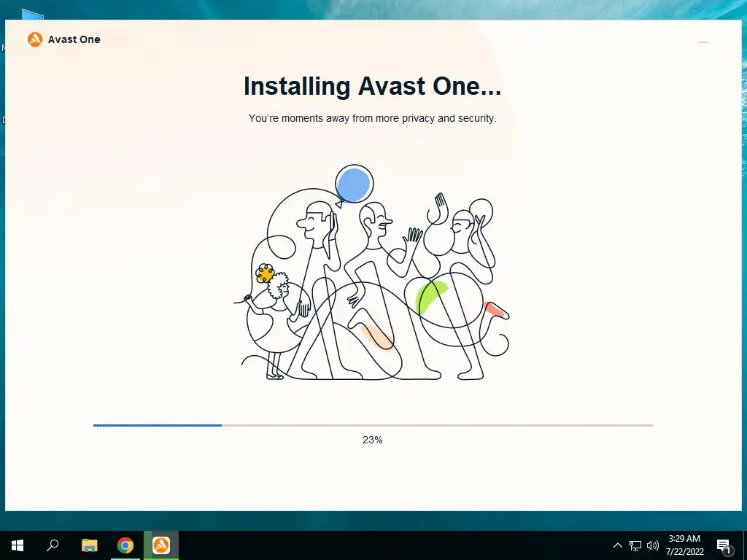Open taskbar search magnifier
Image resolution: width=747 pixels, height=560 pixels.
pos(53,545)
